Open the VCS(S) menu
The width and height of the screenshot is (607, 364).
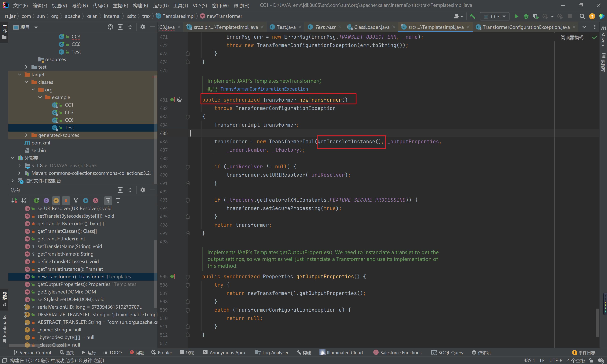200,5
